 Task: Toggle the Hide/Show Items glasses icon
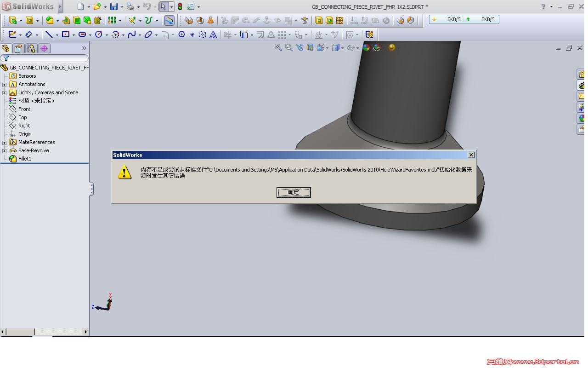point(350,47)
